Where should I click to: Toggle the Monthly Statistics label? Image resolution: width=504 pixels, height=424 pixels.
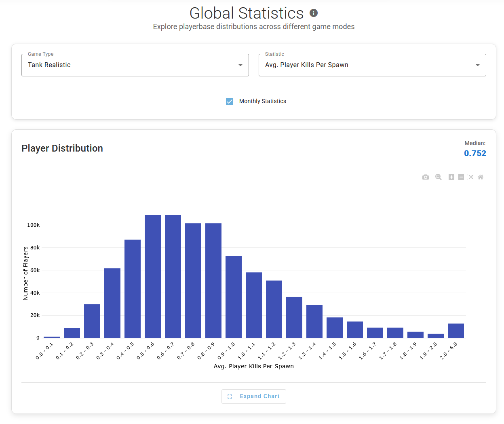coord(263,101)
